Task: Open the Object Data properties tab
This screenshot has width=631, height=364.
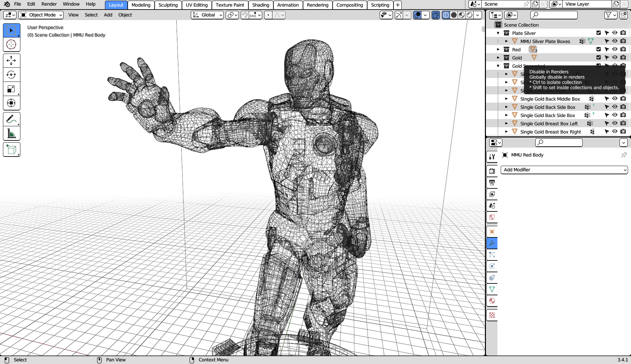Action: (x=492, y=289)
